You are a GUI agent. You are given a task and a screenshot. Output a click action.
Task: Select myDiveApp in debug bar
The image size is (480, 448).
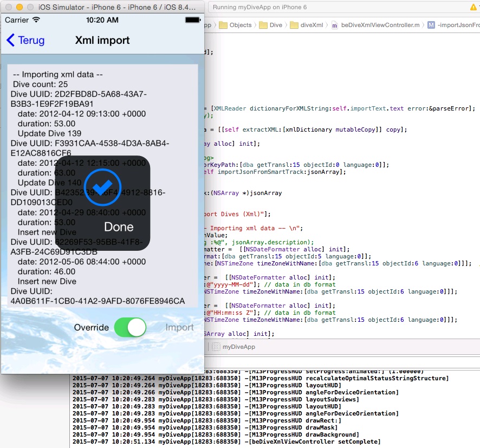click(x=239, y=347)
